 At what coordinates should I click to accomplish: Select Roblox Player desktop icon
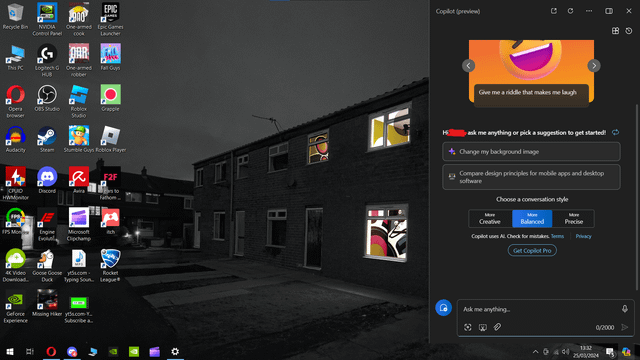(x=110, y=139)
